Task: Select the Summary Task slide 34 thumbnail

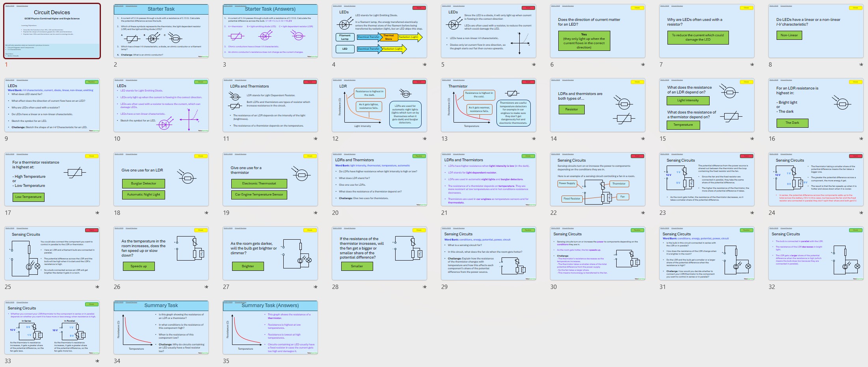Action: (161, 328)
